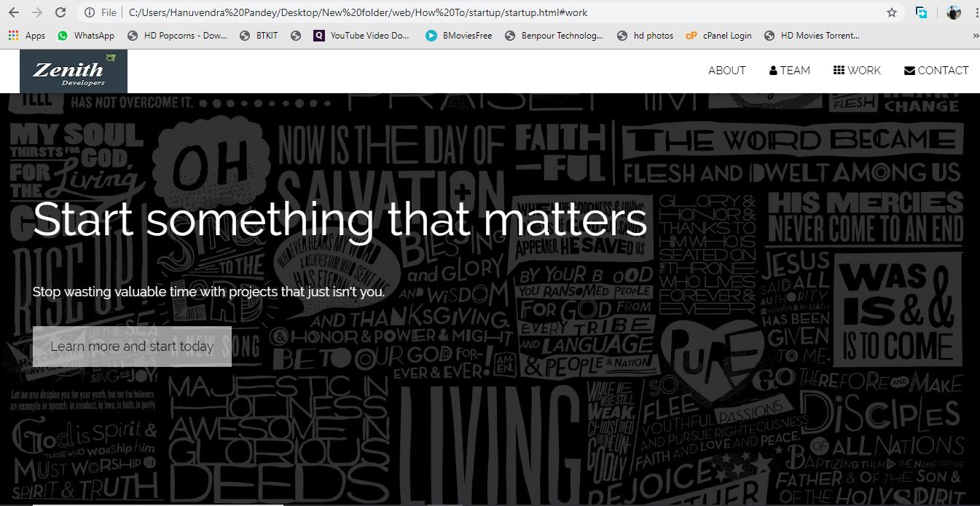
Task: Open the ABOUT navigation item
Action: pyautogui.click(x=726, y=70)
